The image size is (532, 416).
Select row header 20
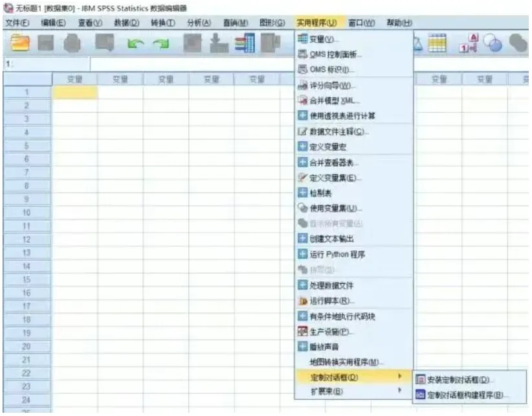click(x=27, y=347)
